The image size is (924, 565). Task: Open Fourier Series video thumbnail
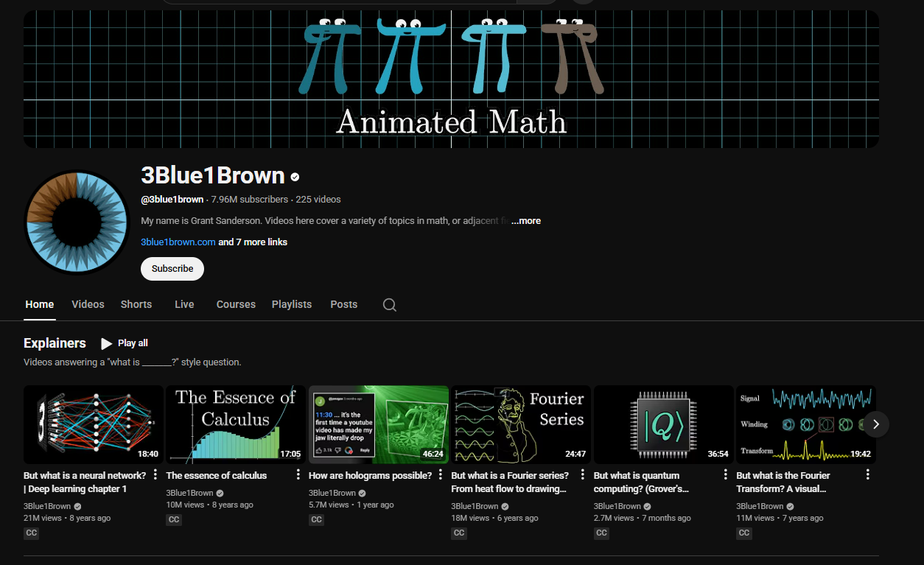point(521,424)
